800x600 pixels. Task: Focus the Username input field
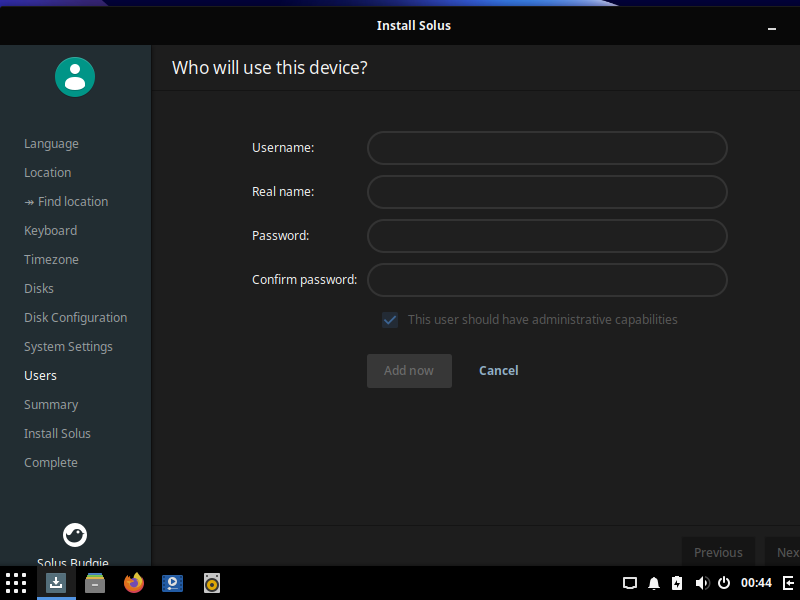pyautogui.click(x=547, y=148)
